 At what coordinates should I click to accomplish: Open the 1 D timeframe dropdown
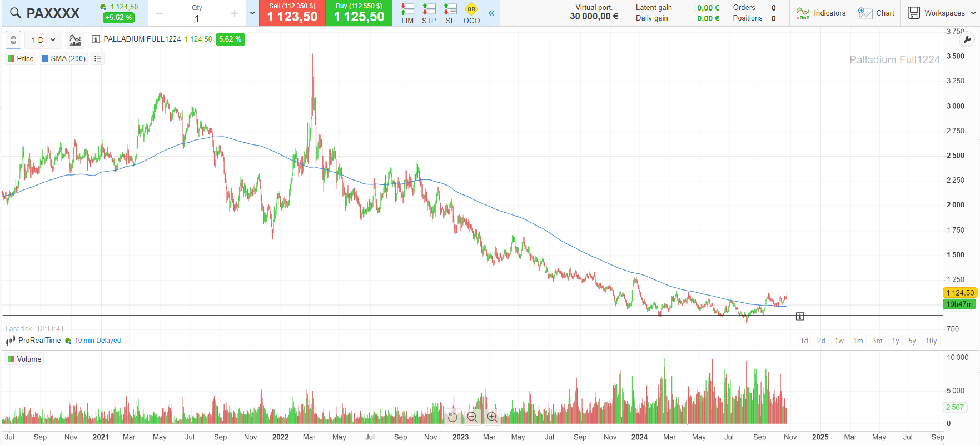[x=43, y=40]
